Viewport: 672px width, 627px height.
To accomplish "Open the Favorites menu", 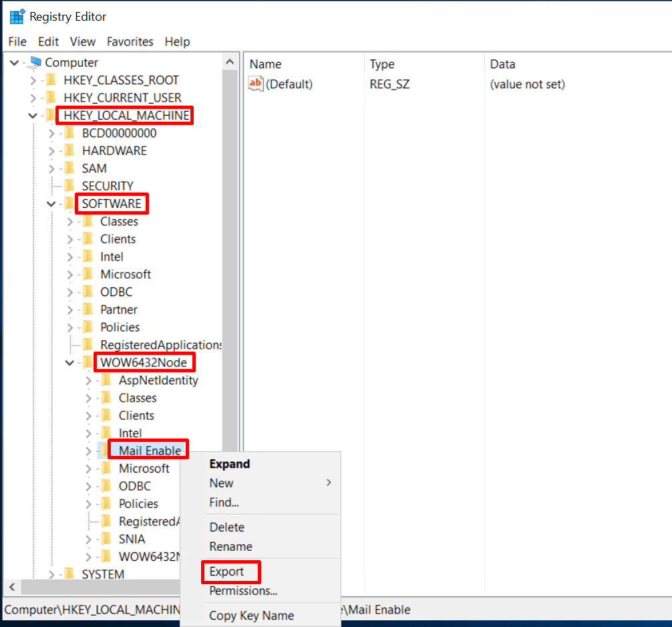I will point(130,41).
